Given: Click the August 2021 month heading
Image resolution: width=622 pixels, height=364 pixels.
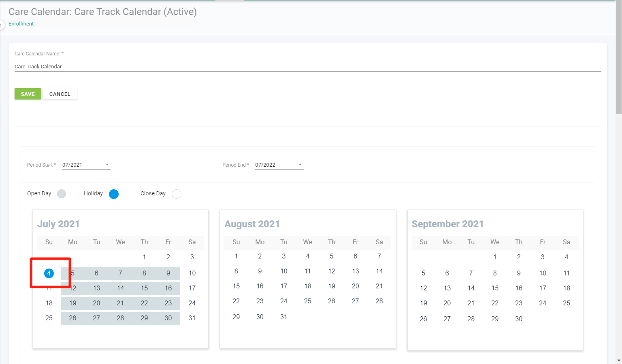Looking at the screenshot, I should tap(252, 224).
